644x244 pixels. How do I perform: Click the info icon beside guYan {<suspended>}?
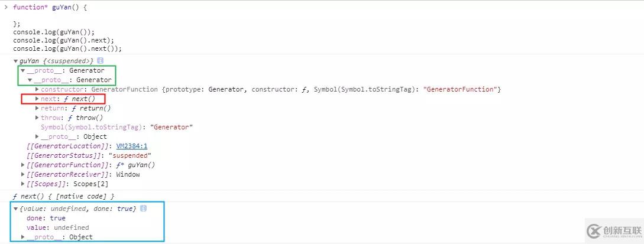pyautogui.click(x=100, y=61)
